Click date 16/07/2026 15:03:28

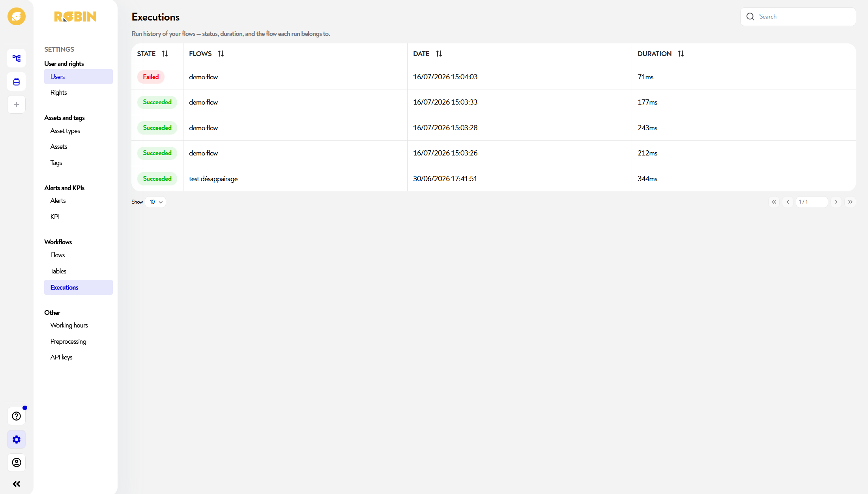click(x=445, y=128)
